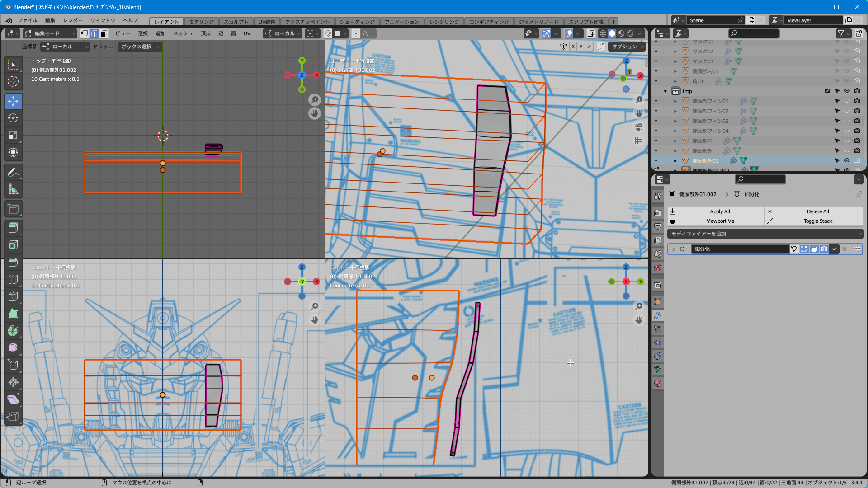This screenshot has width=868, height=488.
Task: Select the Rotate tool
Action: 13,118
